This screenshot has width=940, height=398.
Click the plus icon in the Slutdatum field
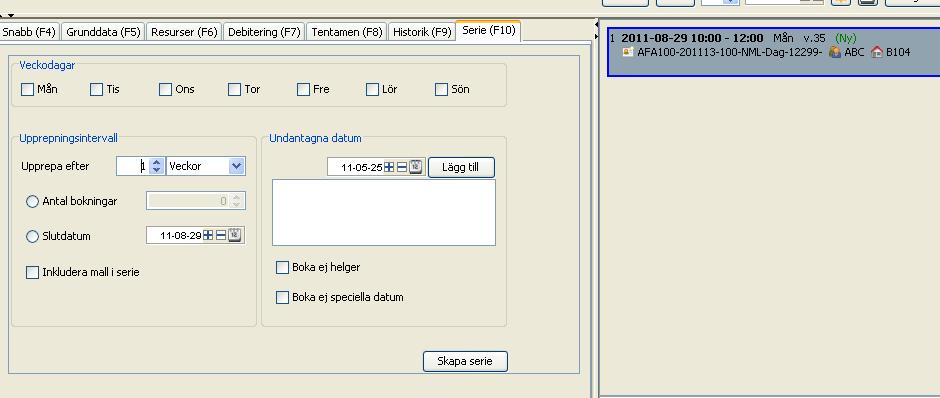click(208, 236)
